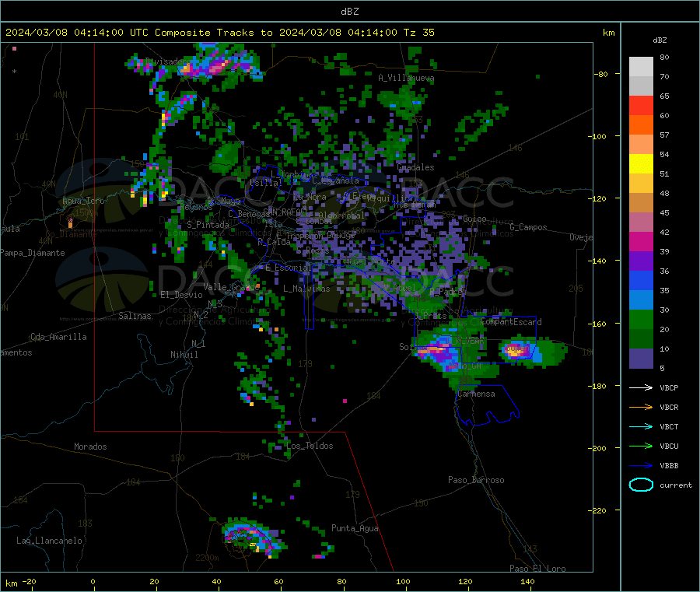Click the orange VBCR arrow in legend

[641, 407]
